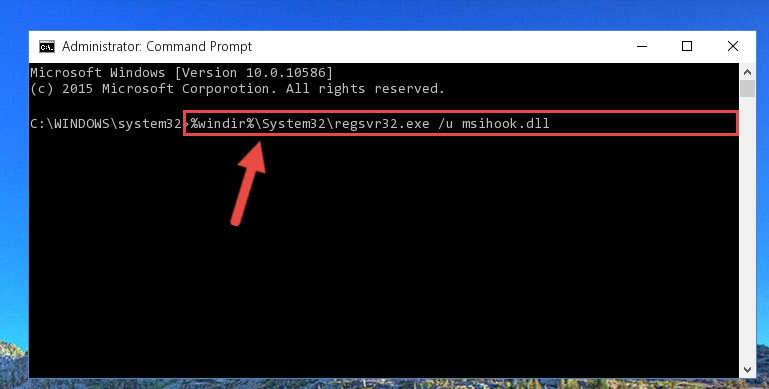Screen dimensions: 769x389
Task: Click the vertical scrollbar thumb
Action: [747, 89]
